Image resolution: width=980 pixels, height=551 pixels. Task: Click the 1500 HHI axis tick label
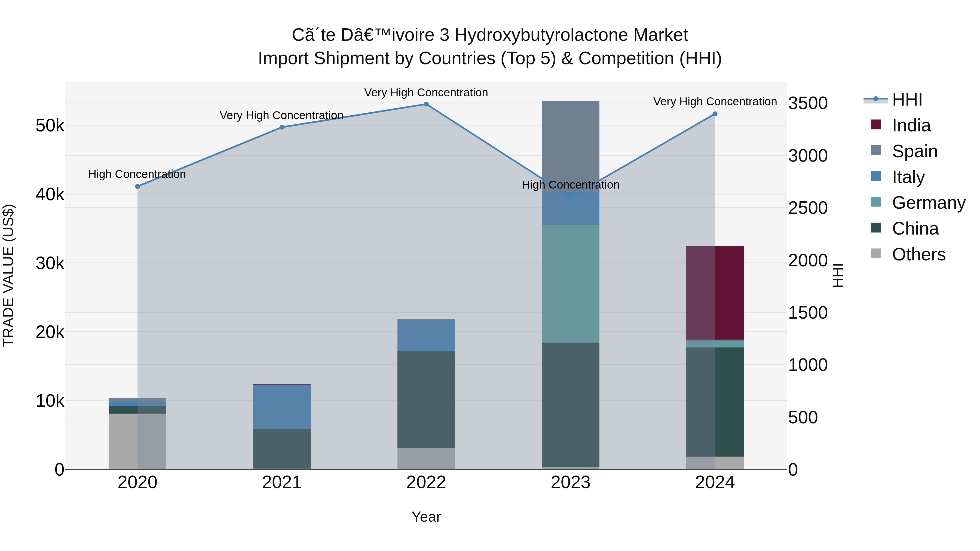808,313
